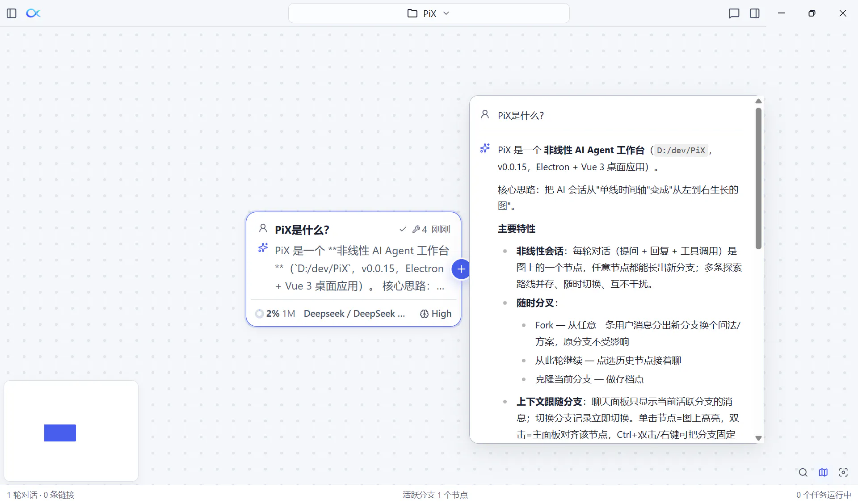Click the '克隆当前分支' sub-bullet line

pyautogui.click(x=589, y=379)
